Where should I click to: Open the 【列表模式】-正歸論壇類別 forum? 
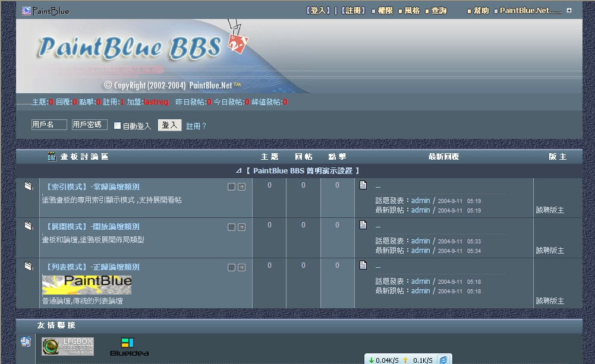(92, 267)
